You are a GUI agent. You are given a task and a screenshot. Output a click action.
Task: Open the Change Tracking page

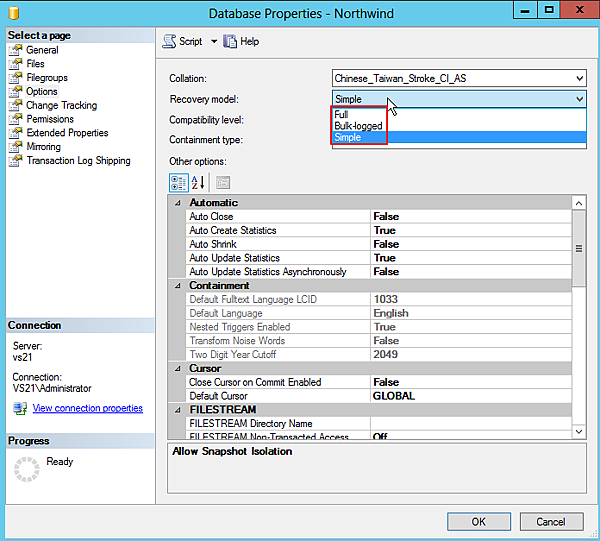pyautogui.click(x=61, y=105)
